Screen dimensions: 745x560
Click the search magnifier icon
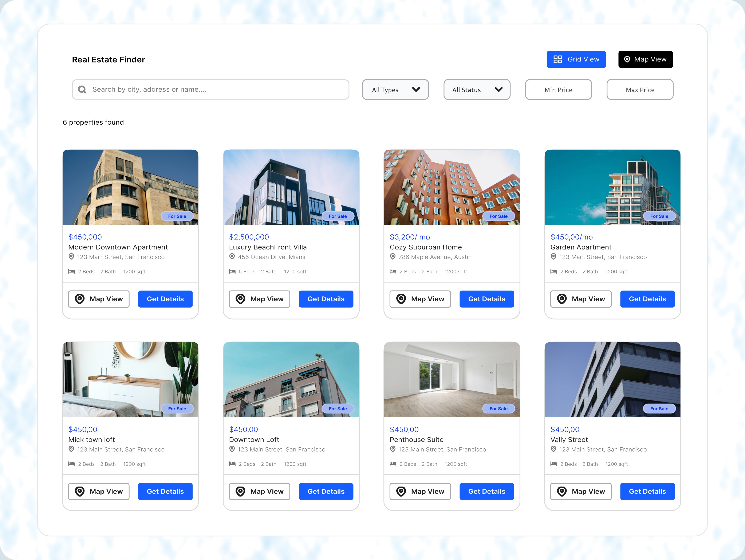click(82, 89)
